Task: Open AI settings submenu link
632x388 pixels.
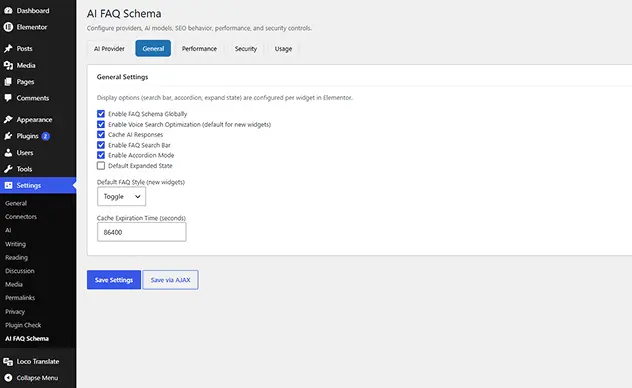Action: click(x=8, y=230)
